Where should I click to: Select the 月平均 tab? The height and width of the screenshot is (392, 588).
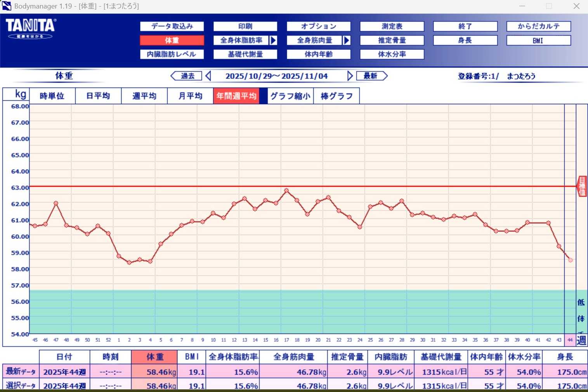[190, 96]
